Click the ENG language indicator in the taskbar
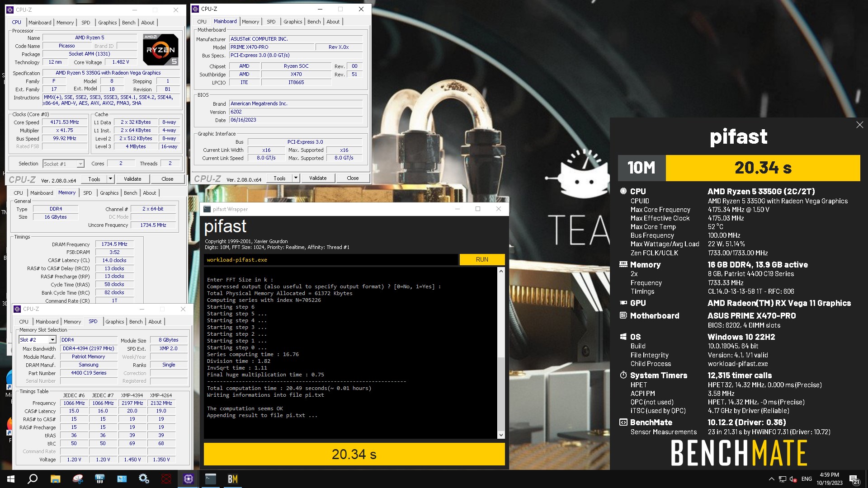The height and width of the screenshot is (488, 868). [807, 479]
